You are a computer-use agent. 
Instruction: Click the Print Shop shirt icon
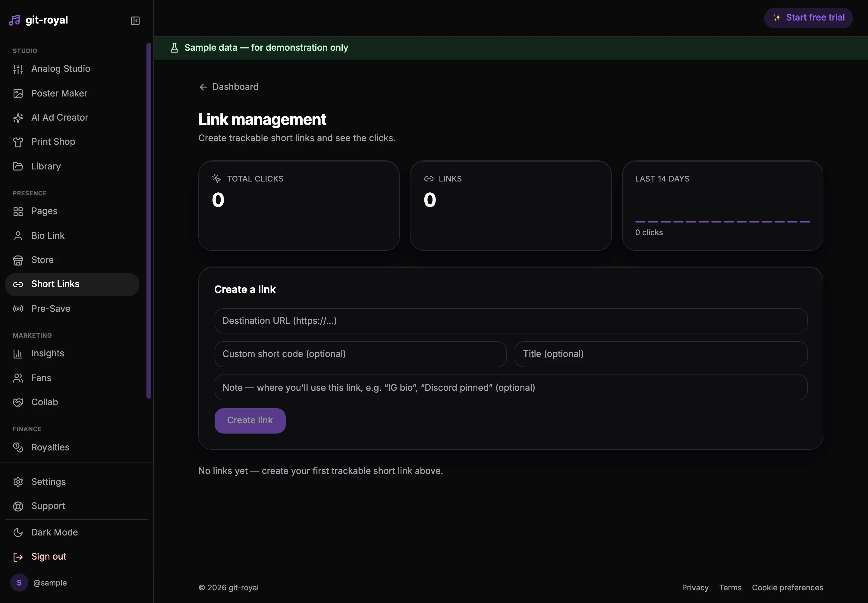click(x=18, y=142)
